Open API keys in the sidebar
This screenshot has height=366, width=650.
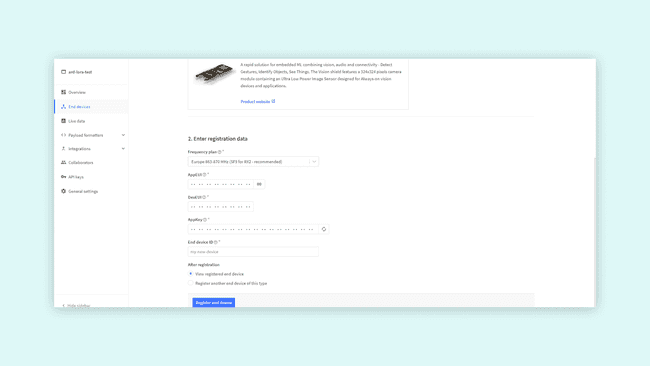click(91, 177)
